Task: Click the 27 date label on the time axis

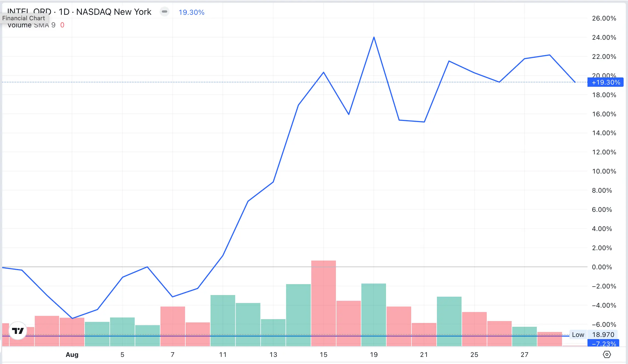Action: click(x=525, y=355)
